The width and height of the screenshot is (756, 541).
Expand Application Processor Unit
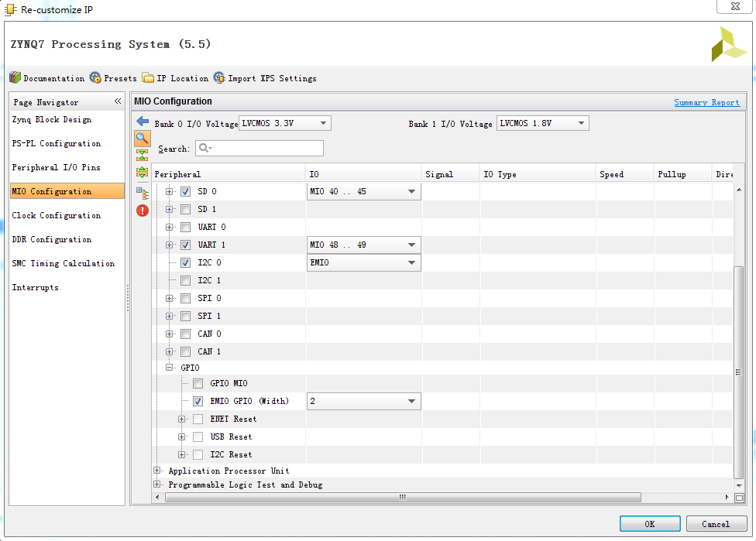[156, 470]
